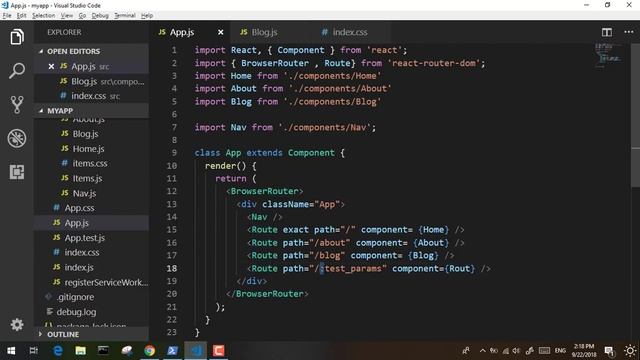640x360 pixels.
Task: Open Nav.js in the file tree
Action: (x=91, y=193)
